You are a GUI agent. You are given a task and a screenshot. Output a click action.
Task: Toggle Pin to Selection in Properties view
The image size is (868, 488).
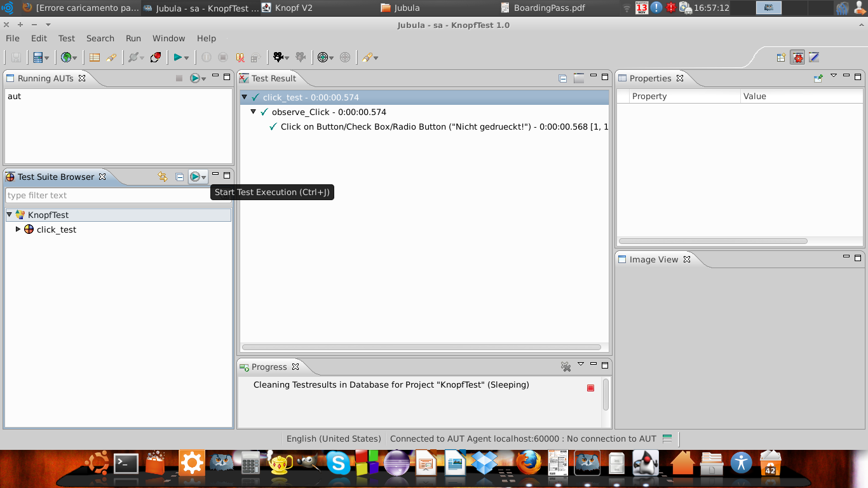tap(818, 78)
